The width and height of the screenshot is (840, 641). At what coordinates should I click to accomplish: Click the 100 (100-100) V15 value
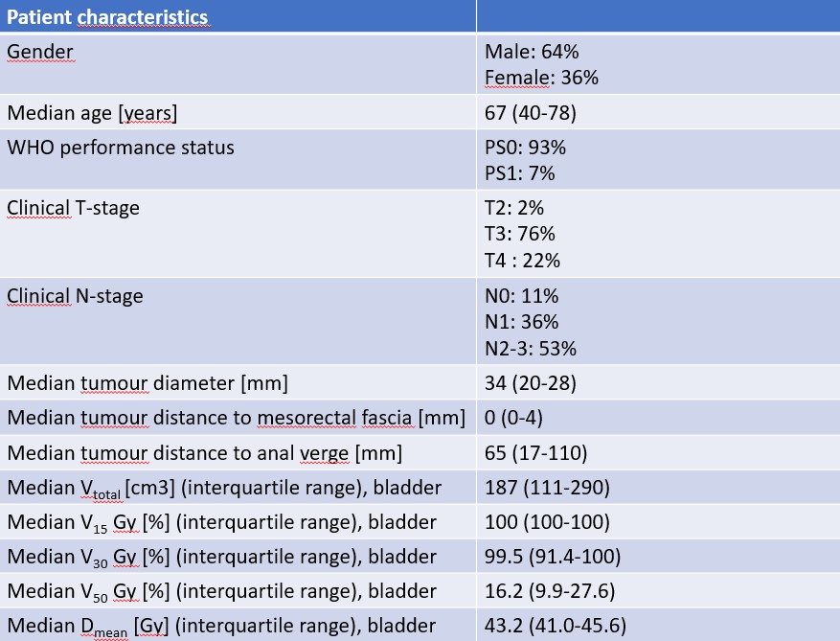click(547, 522)
